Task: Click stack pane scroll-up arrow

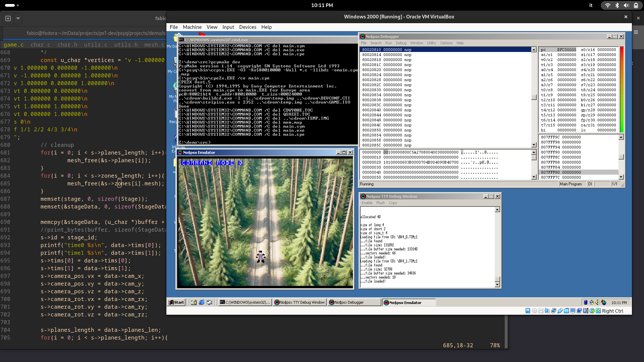Action: pos(621,137)
